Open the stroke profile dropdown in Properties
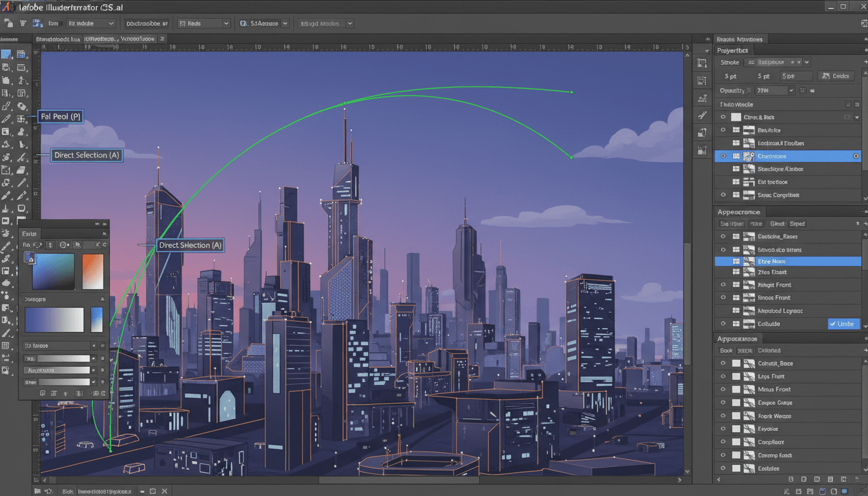The width and height of the screenshot is (868, 496). pos(805,62)
